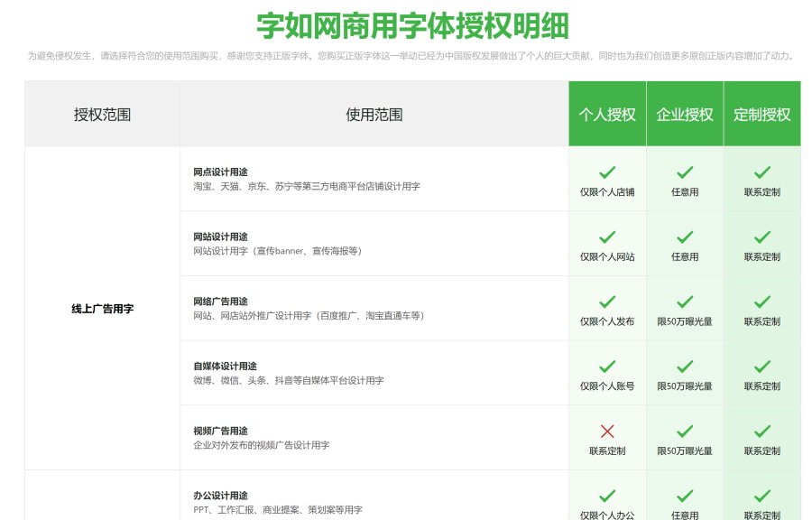The width and height of the screenshot is (812, 520).
Task: Select the 企业授权 column header
Action: [x=685, y=115]
